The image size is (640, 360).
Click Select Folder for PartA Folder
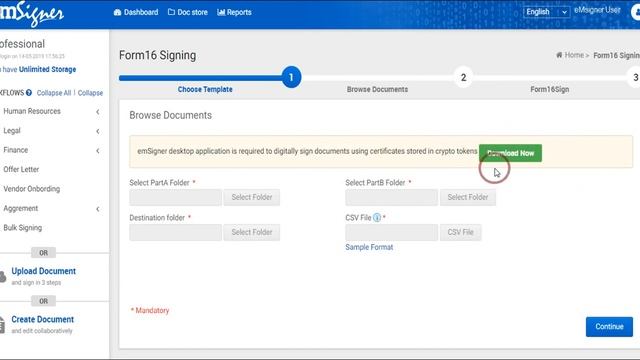pos(252,197)
